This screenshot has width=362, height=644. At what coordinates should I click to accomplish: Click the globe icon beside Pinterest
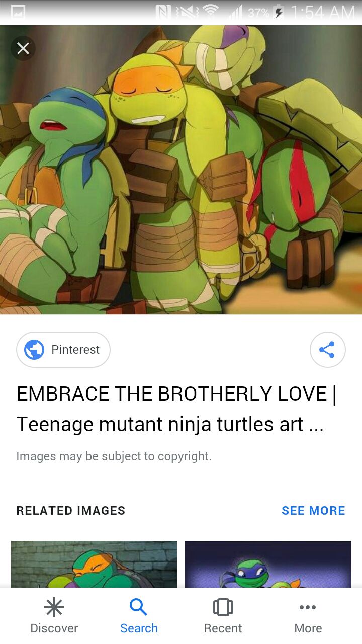coord(34,350)
